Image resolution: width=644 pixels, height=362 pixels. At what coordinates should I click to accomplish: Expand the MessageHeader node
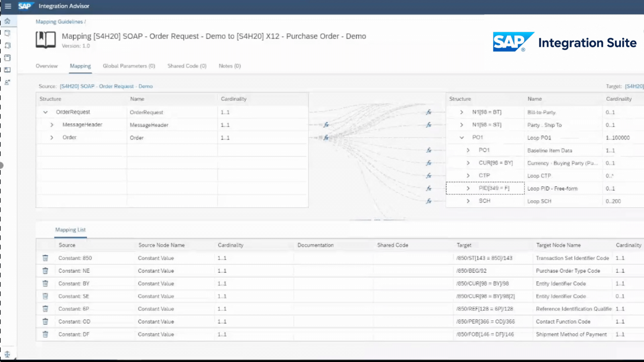click(52, 125)
